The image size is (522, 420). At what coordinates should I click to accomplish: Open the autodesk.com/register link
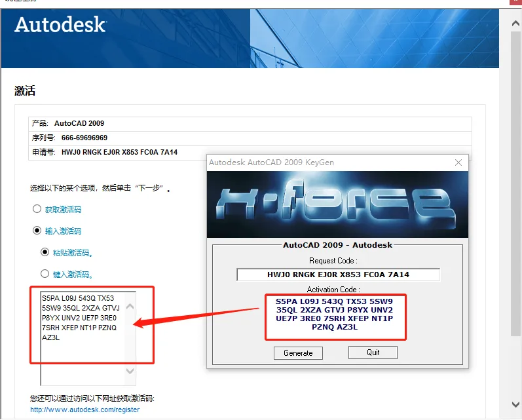coord(85,410)
